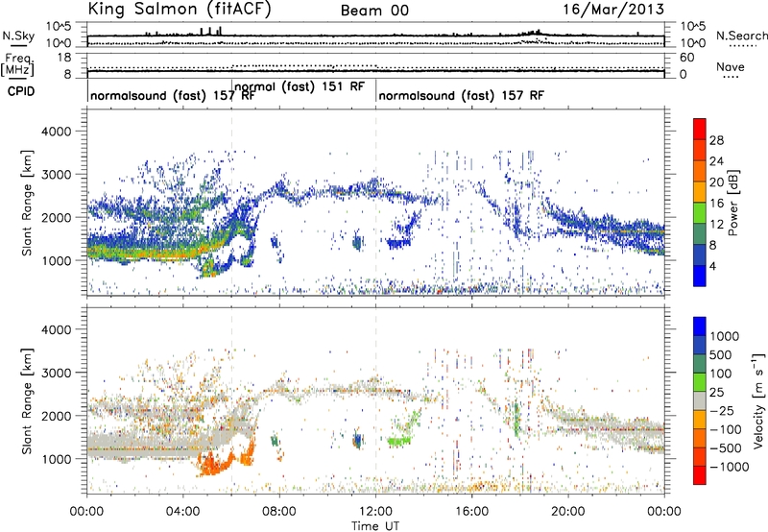Click the 'King Salmon (fitACF)' plot title
Viewport: 768px width, 532px height.
click(x=180, y=9)
